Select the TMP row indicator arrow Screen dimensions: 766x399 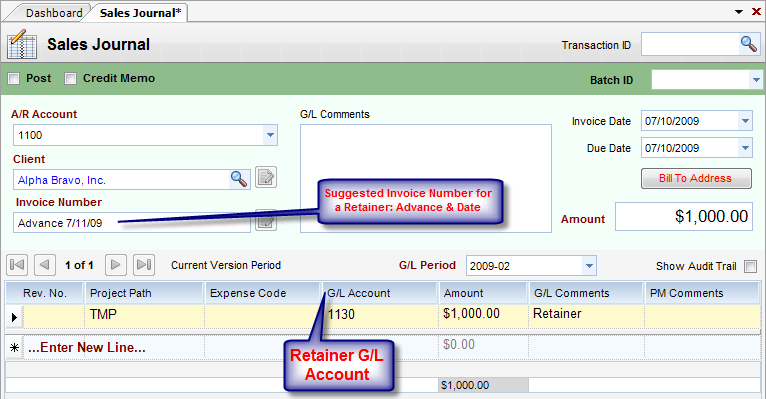14,317
